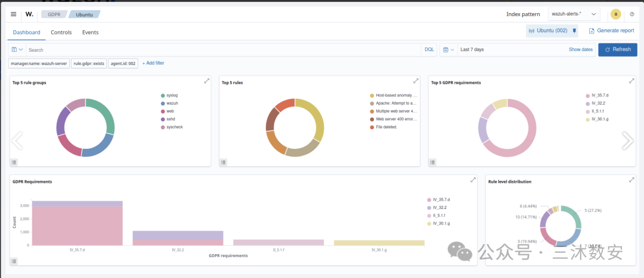Click IV_32.2 color dot in Top 5 GDPR legend
Viewport: 644px width, 278px height.
click(x=588, y=104)
